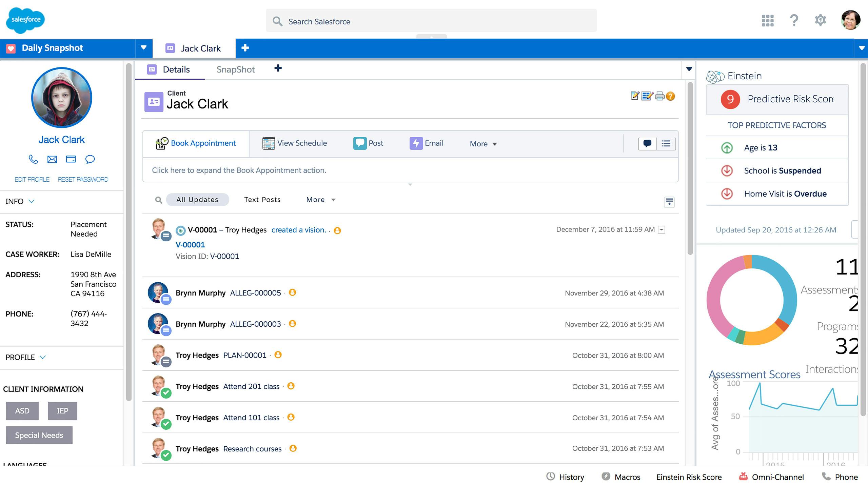The width and height of the screenshot is (868, 486).
Task: Open Daily Snapshot navigation dropdown
Action: click(x=144, y=48)
